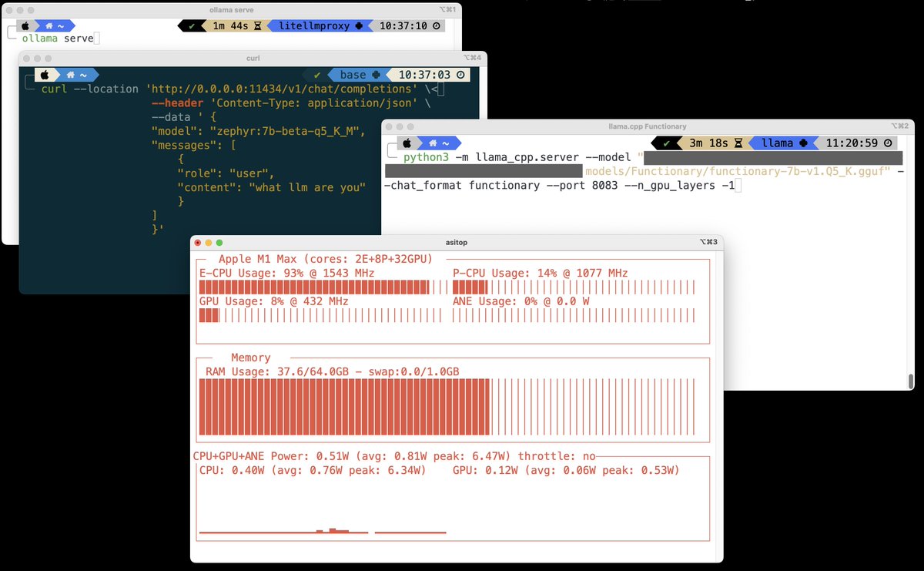Click the Apple logo in curl window prompt
The image size is (924, 571).
45,75
